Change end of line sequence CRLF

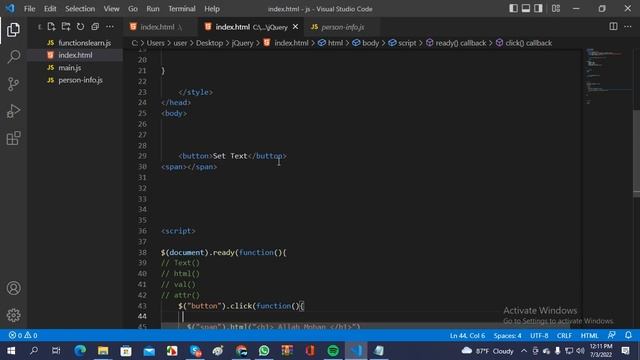pyautogui.click(x=564, y=336)
